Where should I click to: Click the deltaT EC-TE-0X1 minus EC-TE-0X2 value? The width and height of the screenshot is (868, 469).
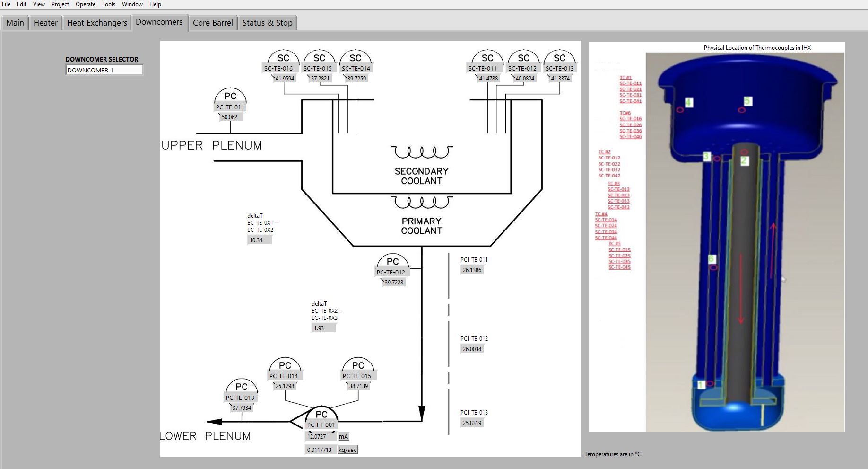point(259,240)
